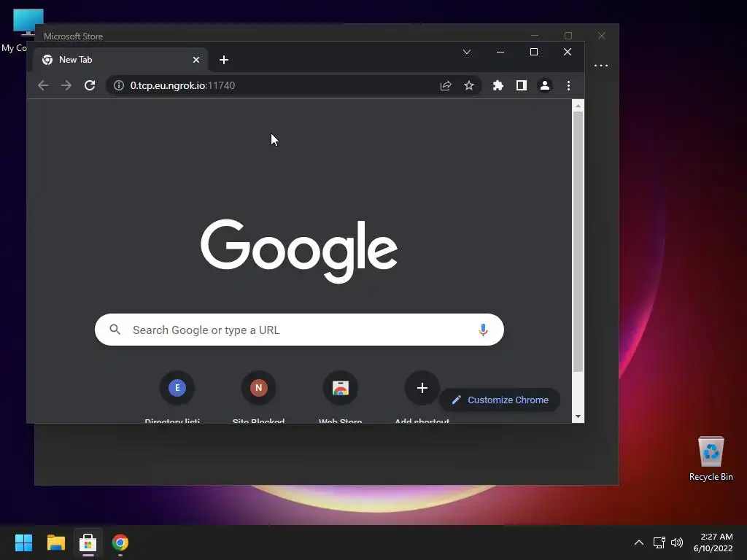The image size is (747, 560).
Task: Select the New Tab tab
Action: [120, 60]
